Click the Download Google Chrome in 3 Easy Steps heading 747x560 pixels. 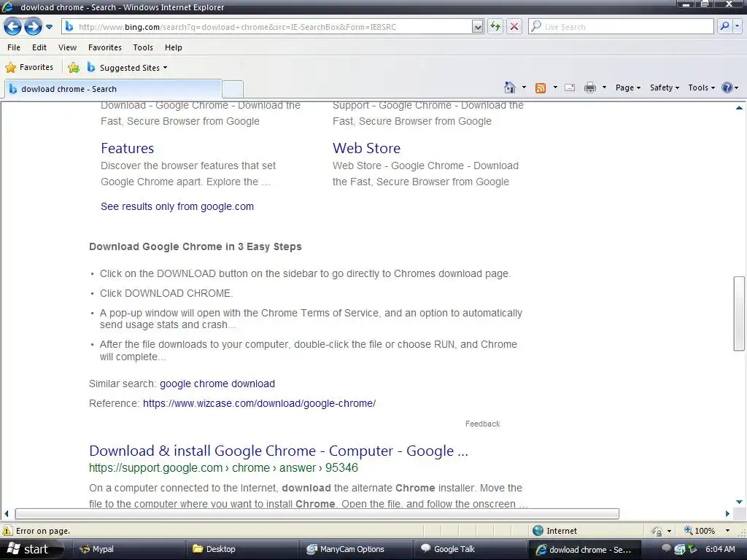196,246
